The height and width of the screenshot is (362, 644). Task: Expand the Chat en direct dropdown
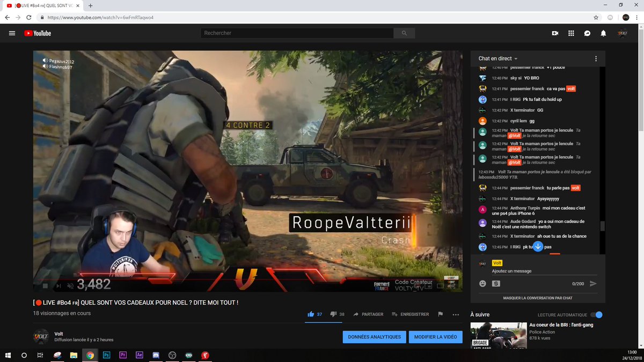498,58
